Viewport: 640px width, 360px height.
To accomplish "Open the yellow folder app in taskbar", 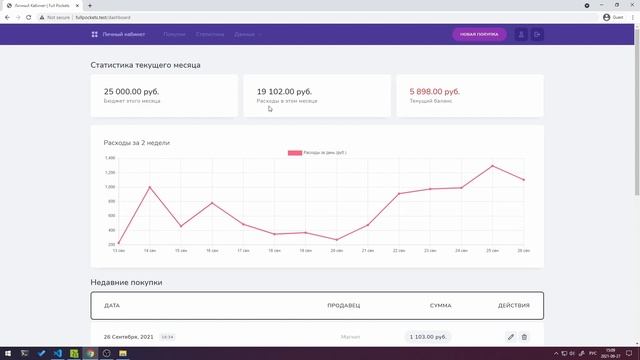I will (123, 353).
